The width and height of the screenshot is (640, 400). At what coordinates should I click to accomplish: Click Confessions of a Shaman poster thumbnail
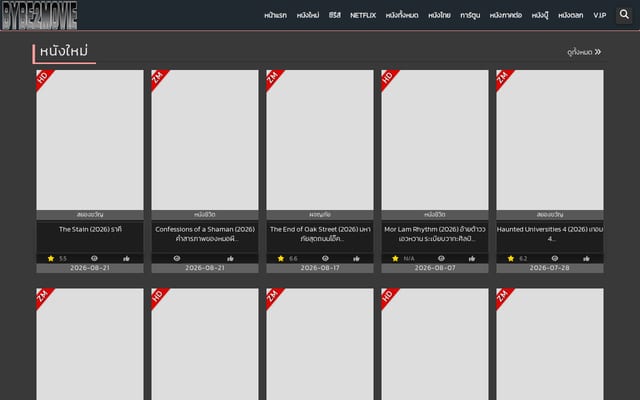coord(205,140)
